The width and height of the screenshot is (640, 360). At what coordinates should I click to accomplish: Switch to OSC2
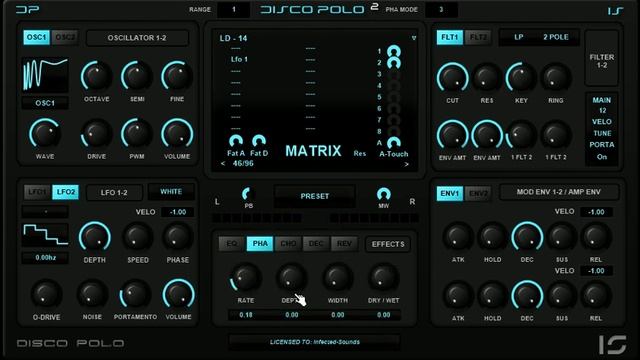[x=65, y=37]
